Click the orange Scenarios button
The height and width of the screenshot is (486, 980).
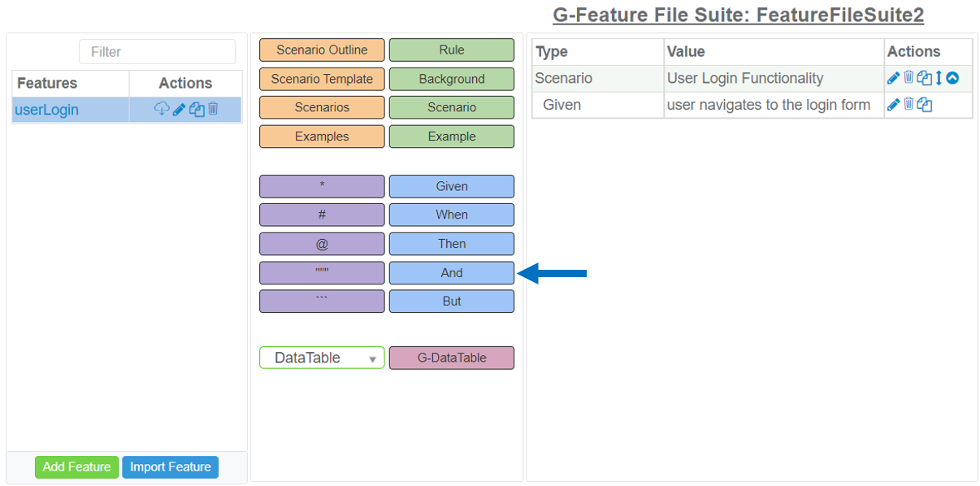click(x=322, y=107)
